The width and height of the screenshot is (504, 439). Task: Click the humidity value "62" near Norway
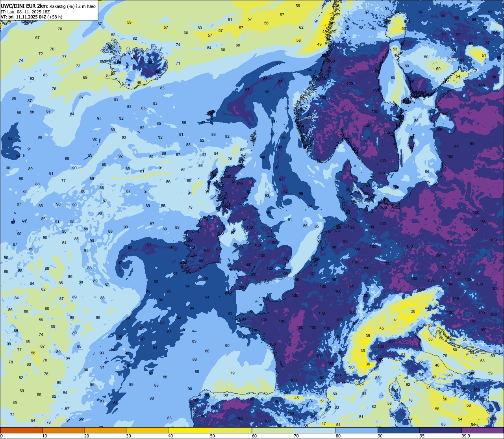point(301,27)
